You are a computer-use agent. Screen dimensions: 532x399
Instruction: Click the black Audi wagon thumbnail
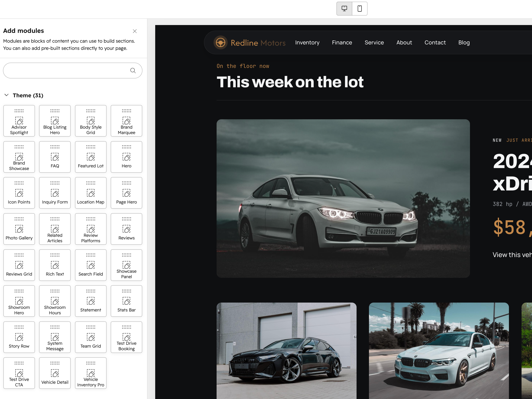click(286, 351)
